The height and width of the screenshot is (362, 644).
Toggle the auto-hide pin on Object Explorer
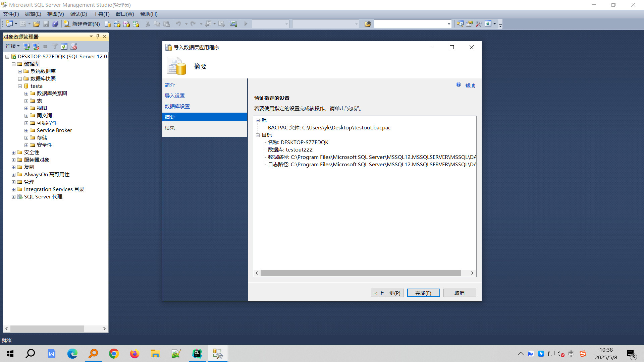[97, 37]
